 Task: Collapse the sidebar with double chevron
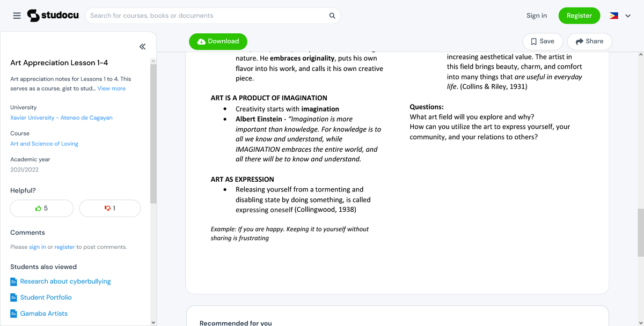coord(142,47)
